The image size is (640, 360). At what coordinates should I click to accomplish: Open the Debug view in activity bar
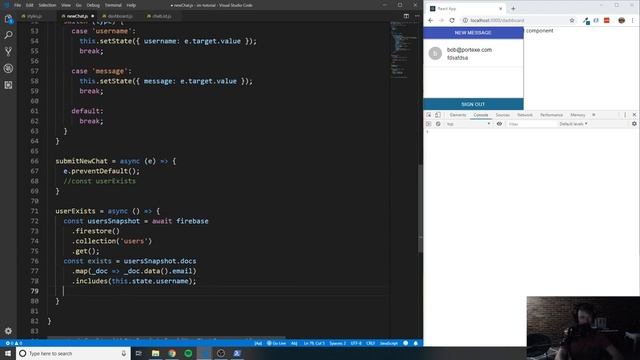tap(8, 68)
